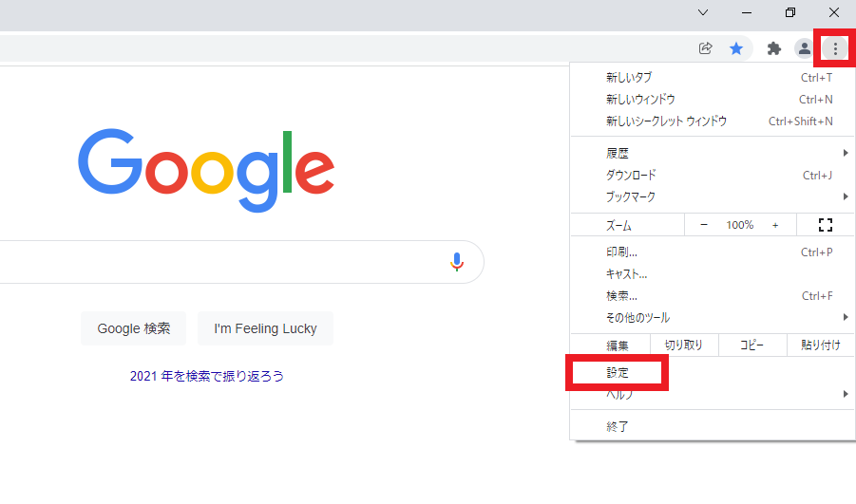Select 新しいシークレット ウィンドウ menu item
Image resolution: width=856 pixels, height=504 pixels.
pyautogui.click(x=666, y=121)
